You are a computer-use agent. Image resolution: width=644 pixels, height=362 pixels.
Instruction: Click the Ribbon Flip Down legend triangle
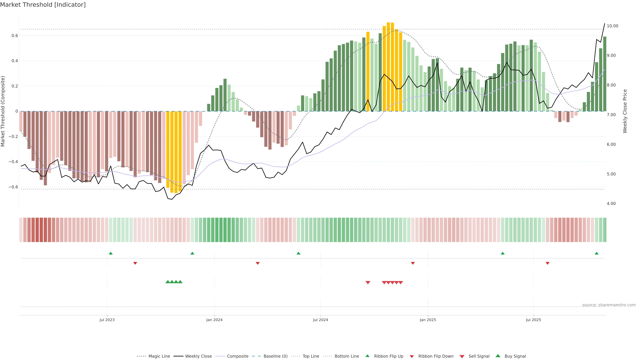412,356
